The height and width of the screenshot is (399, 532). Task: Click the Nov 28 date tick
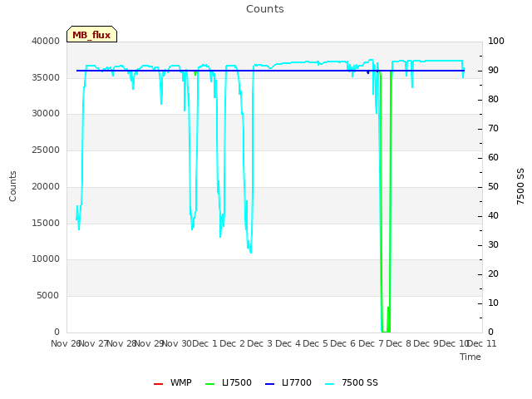coord(121,343)
